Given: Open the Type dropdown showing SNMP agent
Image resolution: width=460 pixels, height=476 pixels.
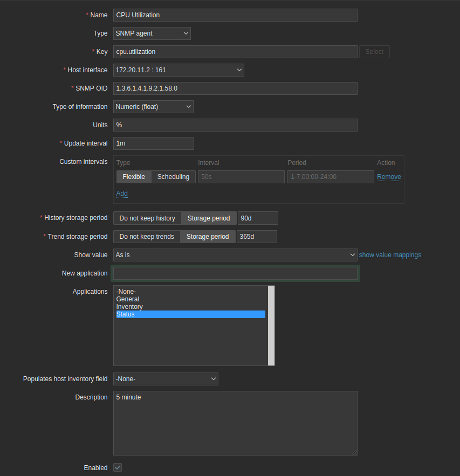Looking at the screenshot, I should tap(152, 33).
